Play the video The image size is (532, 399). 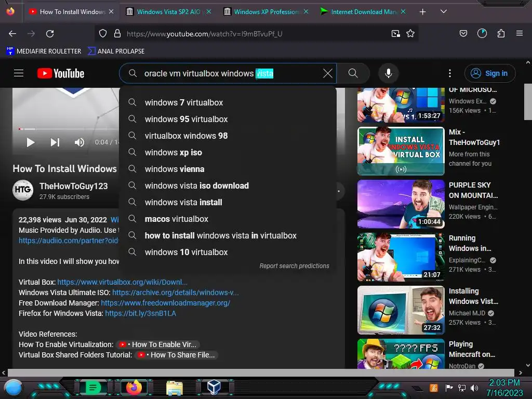click(x=30, y=142)
